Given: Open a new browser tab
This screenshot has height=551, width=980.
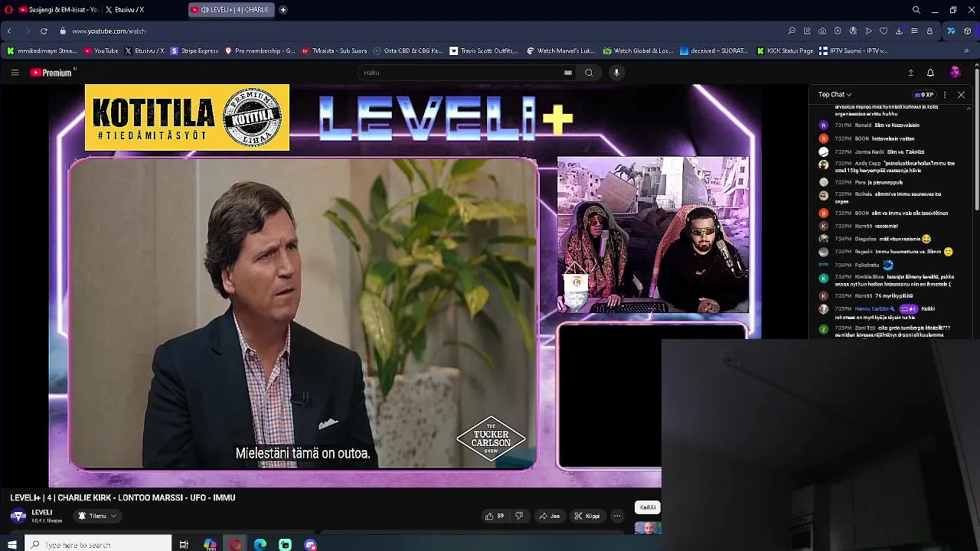Looking at the screenshot, I should (283, 10).
